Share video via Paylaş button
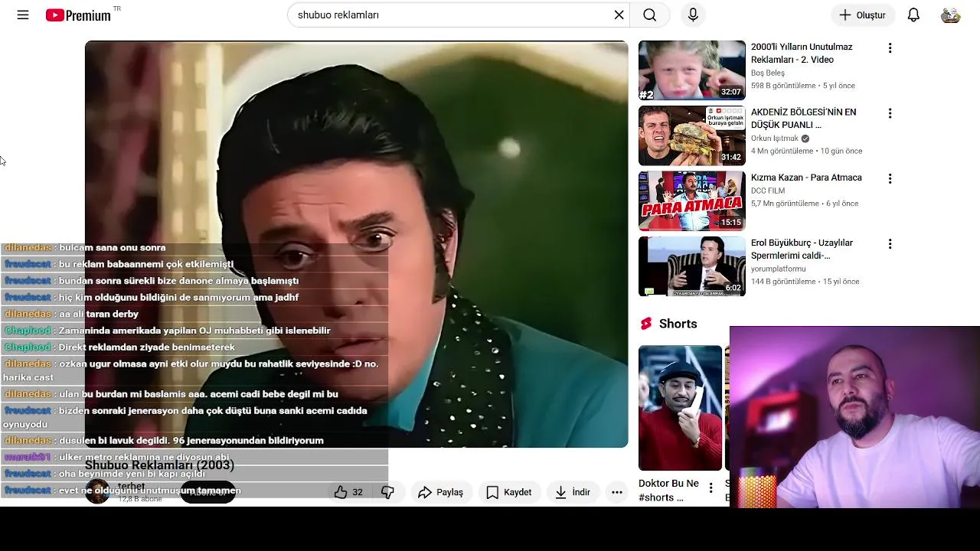The image size is (980, 551). 441,492
